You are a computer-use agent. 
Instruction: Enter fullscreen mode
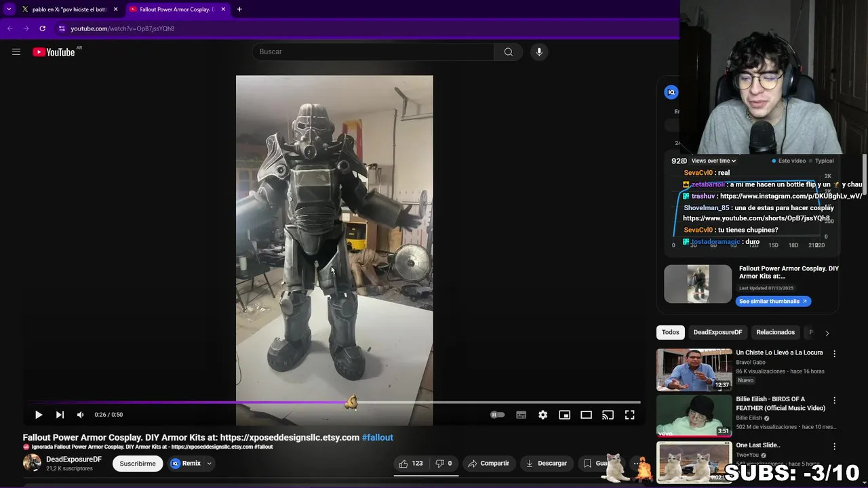pos(629,415)
